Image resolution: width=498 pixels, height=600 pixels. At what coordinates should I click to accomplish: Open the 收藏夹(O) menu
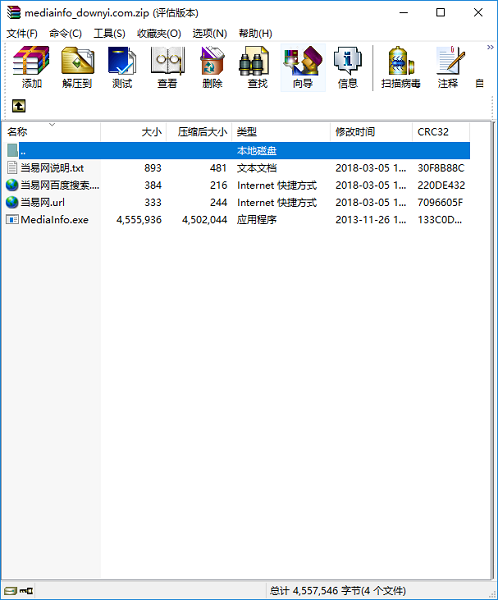(x=159, y=34)
